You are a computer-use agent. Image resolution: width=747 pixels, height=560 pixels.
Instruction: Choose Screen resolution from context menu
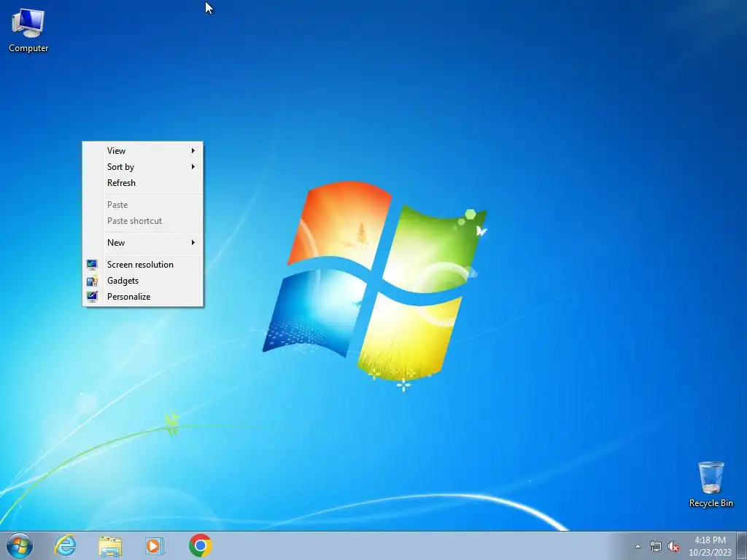pyautogui.click(x=143, y=264)
